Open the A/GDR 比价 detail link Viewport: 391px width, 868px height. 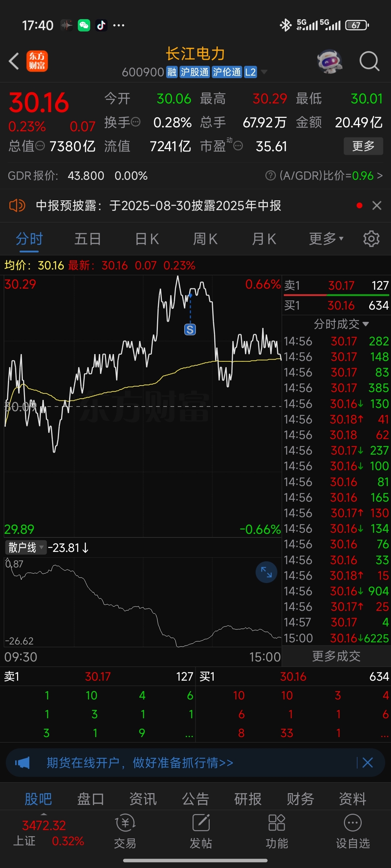331,176
